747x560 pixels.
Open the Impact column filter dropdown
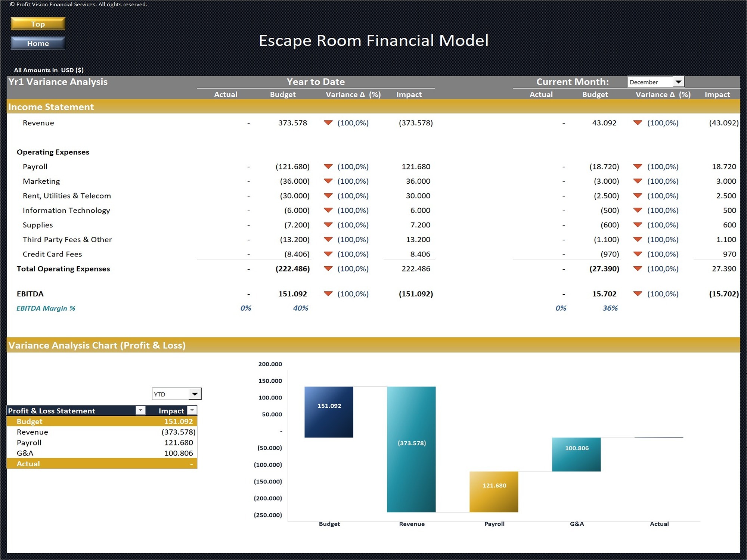click(x=192, y=410)
